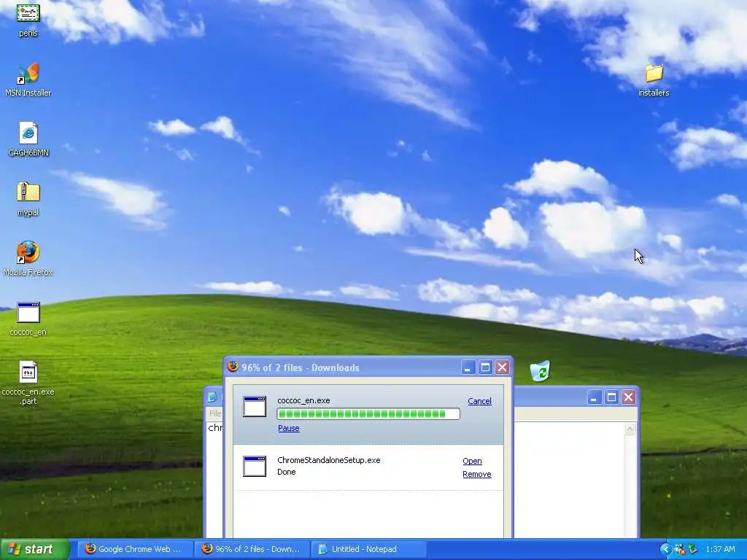
Task: Cancel the coccoc_en.exe download
Action: pos(479,401)
